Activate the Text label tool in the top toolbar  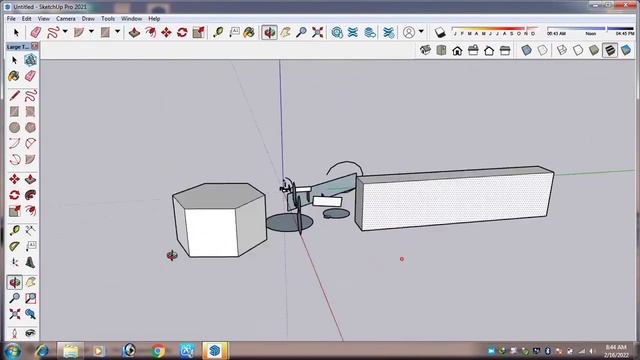[x=234, y=32]
